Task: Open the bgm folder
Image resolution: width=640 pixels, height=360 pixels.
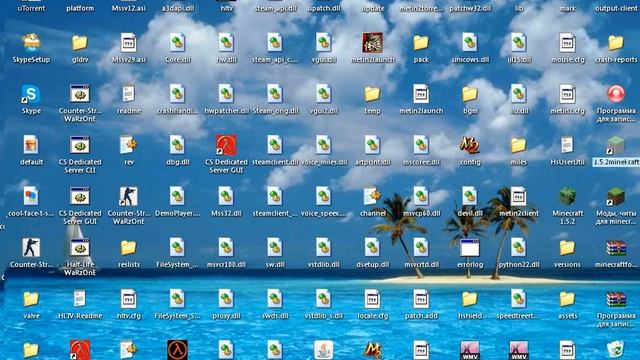Action: (470, 94)
